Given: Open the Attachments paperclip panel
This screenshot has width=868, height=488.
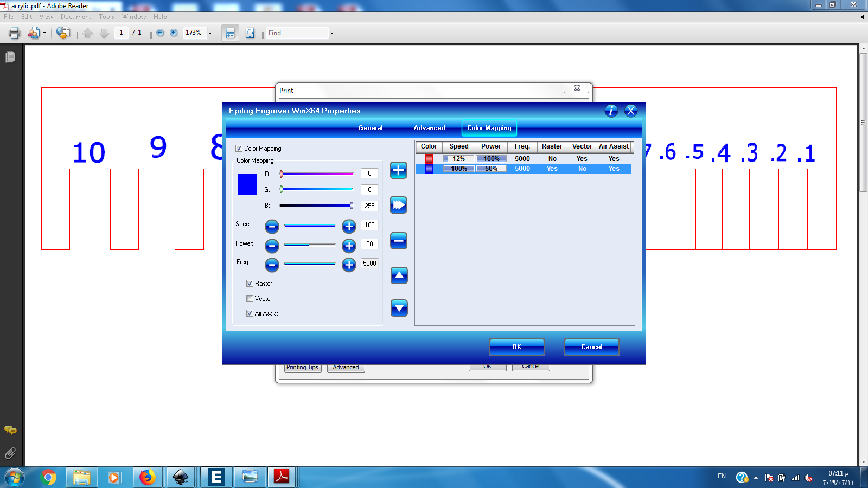Looking at the screenshot, I should pyautogui.click(x=10, y=453).
